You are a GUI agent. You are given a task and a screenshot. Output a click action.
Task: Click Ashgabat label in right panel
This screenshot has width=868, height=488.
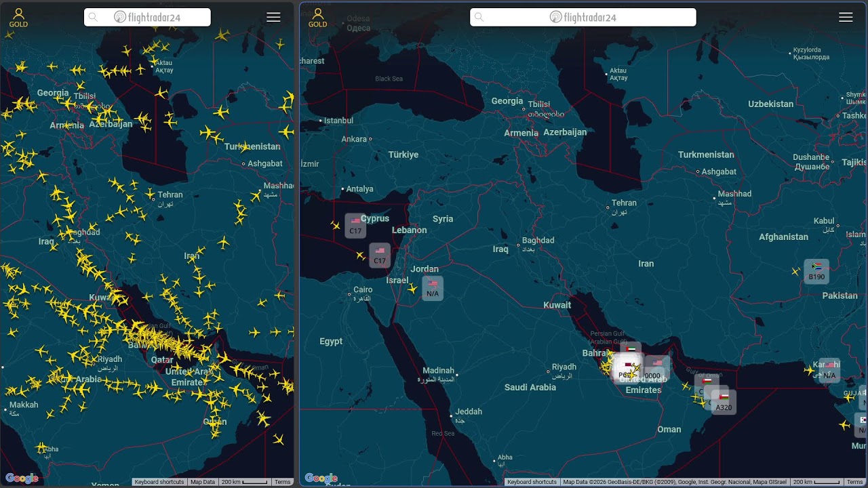pos(719,172)
